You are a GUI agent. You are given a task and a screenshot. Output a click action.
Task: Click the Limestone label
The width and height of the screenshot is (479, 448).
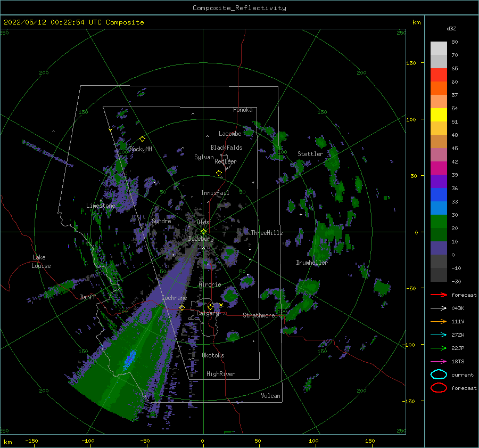point(101,206)
